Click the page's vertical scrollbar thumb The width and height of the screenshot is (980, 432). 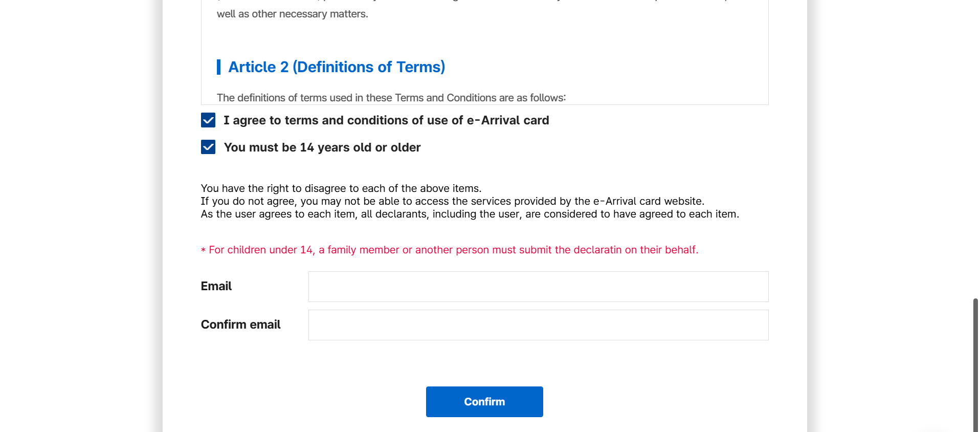point(975,363)
